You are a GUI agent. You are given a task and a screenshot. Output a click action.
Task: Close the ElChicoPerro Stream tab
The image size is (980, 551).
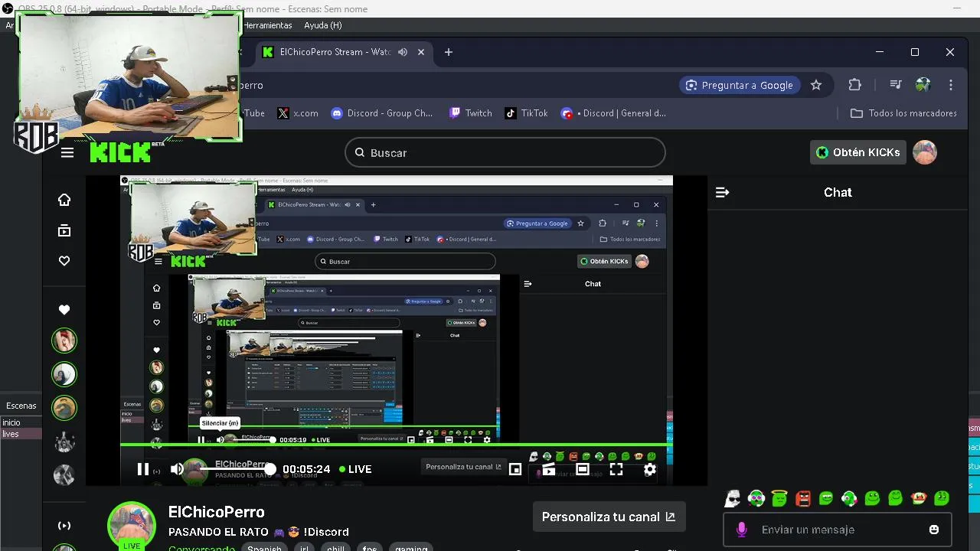pyautogui.click(x=421, y=52)
